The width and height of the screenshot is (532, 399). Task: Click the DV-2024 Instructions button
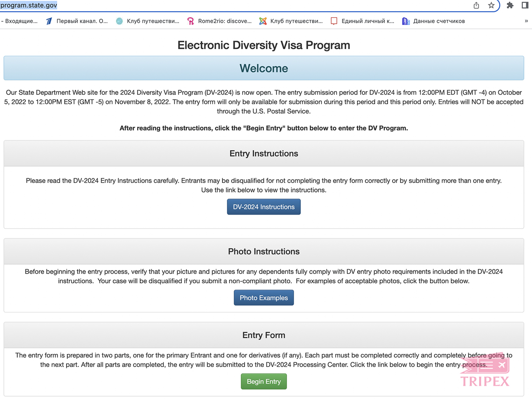[x=264, y=207]
